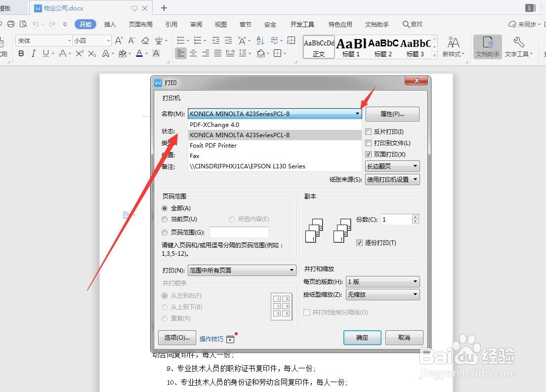Toggle bold formatting
The height and width of the screenshot is (392, 546).
21,53
